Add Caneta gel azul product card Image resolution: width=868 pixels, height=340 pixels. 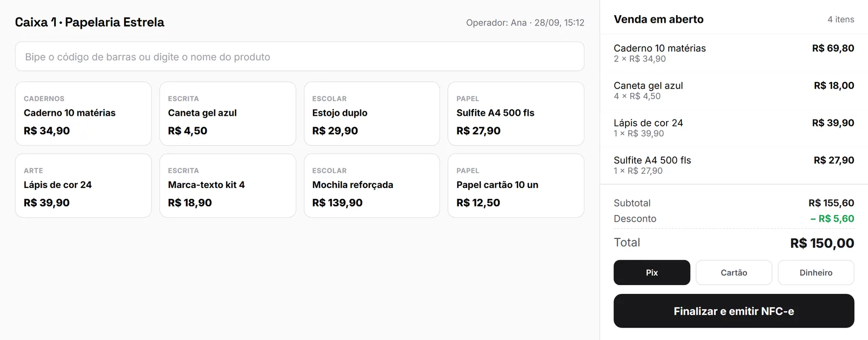click(x=228, y=114)
